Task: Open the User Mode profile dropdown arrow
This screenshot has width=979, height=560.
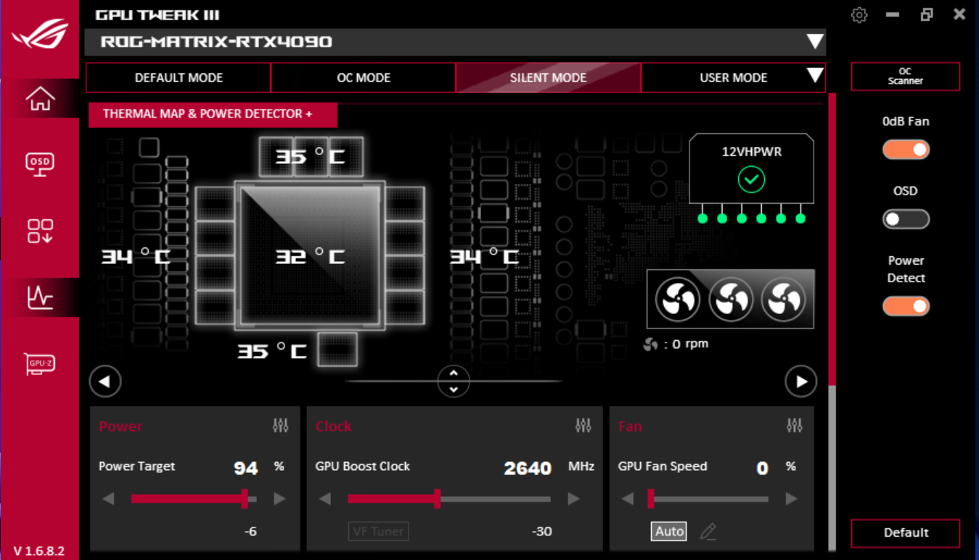Action: 815,75
